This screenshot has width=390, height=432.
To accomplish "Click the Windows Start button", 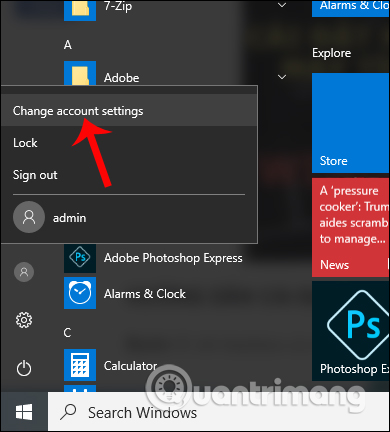I will [x=24, y=412].
